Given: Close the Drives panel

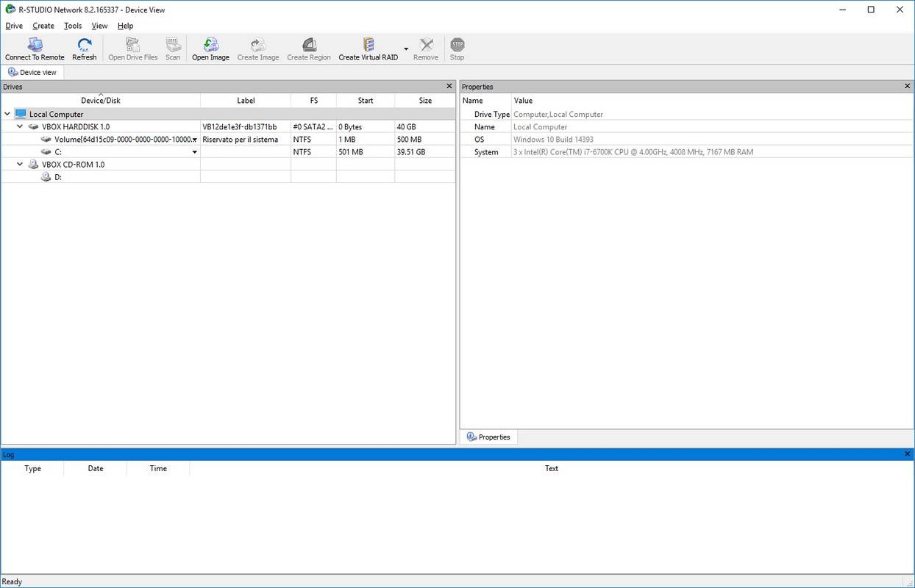Looking at the screenshot, I should coord(449,86).
